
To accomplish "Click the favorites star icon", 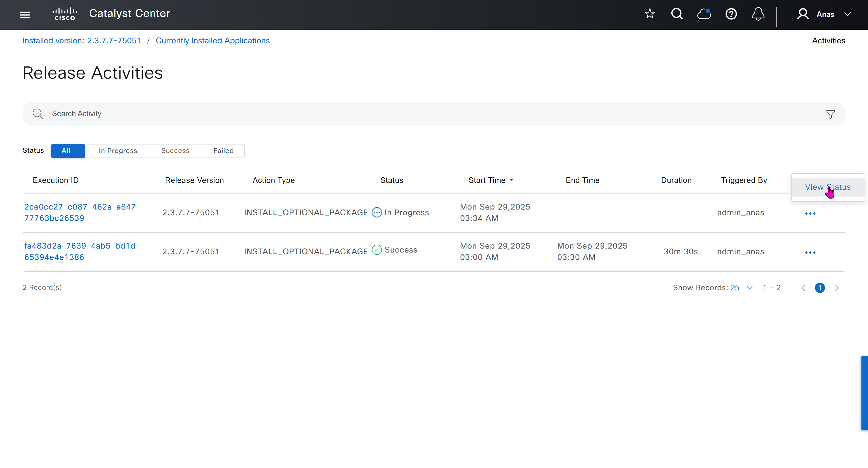I will click(x=649, y=14).
